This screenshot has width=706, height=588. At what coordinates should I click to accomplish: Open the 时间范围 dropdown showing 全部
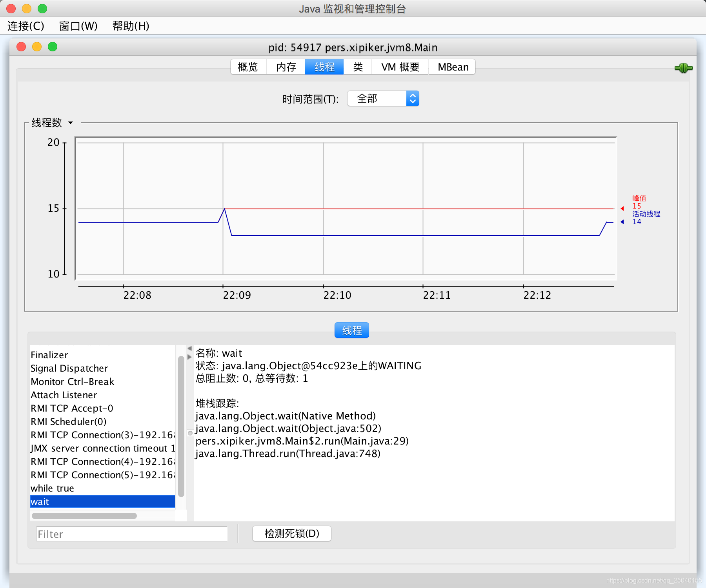(383, 99)
